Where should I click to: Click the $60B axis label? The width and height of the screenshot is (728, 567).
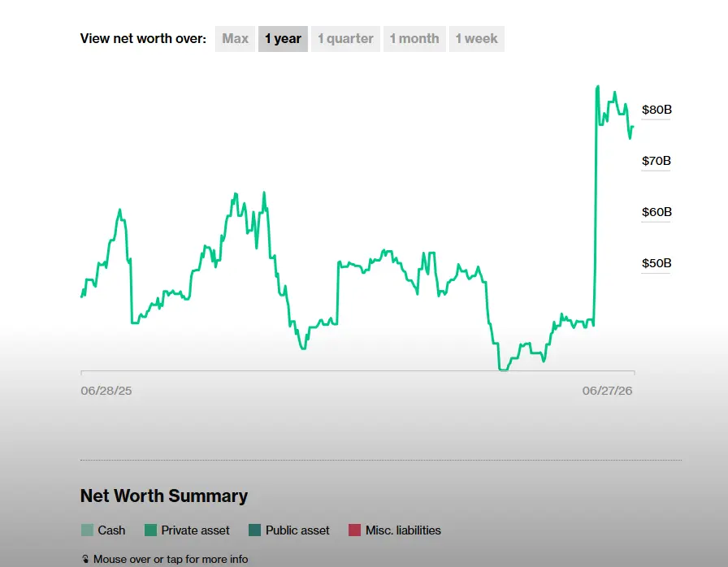(656, 212)
